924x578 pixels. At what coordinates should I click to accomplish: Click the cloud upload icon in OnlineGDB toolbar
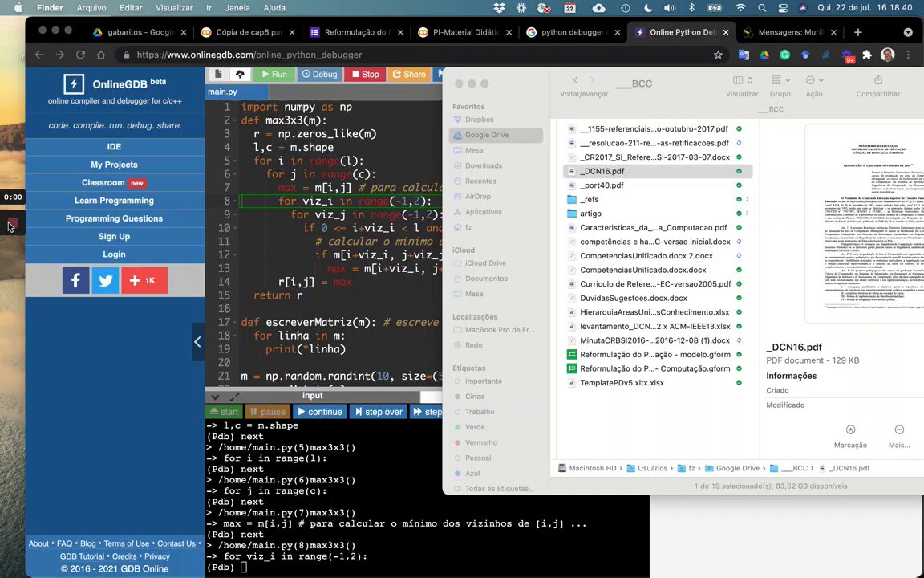coord(240,75)
